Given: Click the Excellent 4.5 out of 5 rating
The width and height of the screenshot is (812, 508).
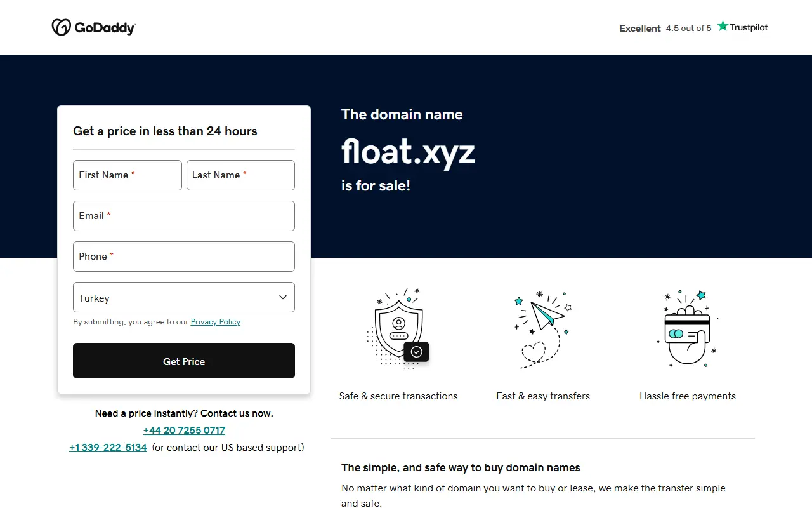Looking at the screenshot, I should (x=665, y=28).
